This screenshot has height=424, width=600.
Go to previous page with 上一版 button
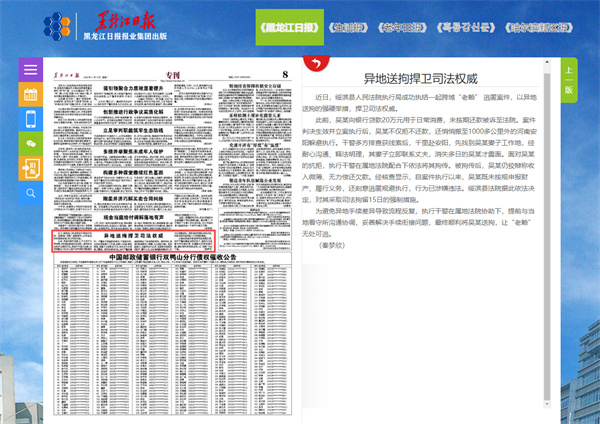(568, 80)
